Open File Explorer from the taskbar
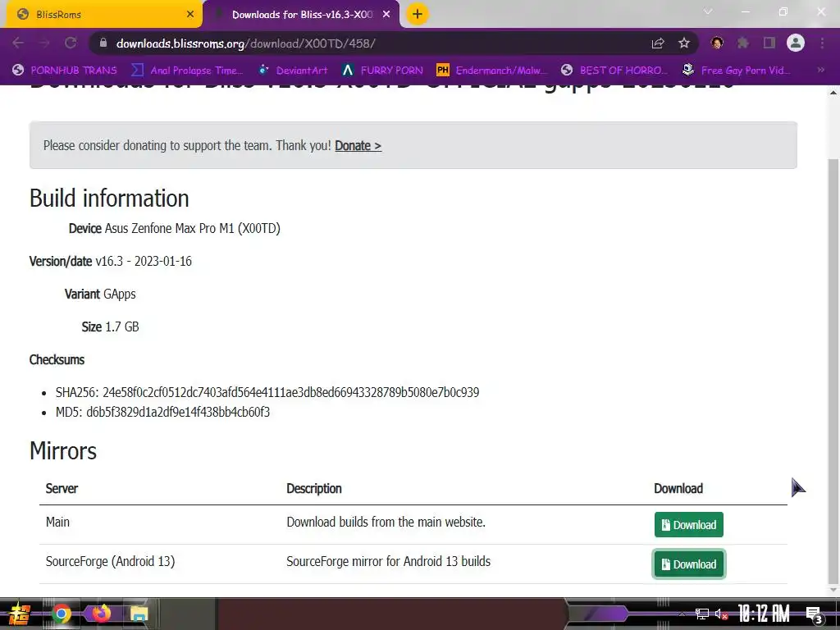The image size is (840, 630). [139, 614]
